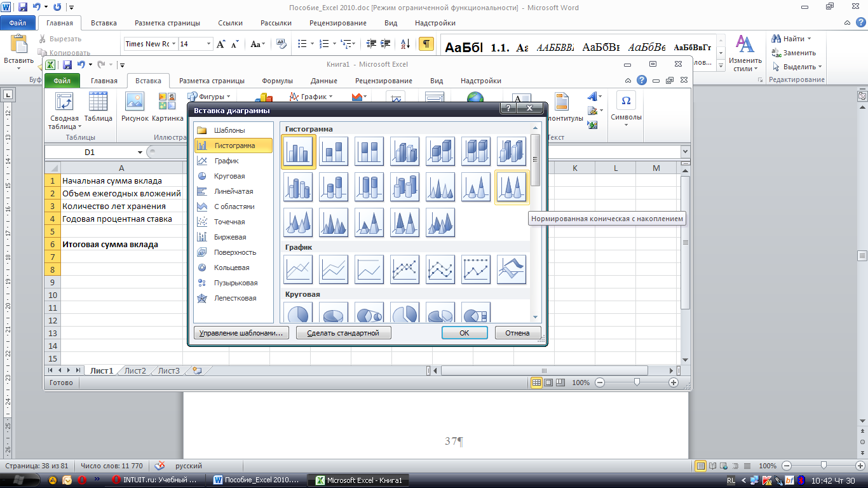868x488 pixels.
Task: Open Word font name dropdown
Action: 173,44
